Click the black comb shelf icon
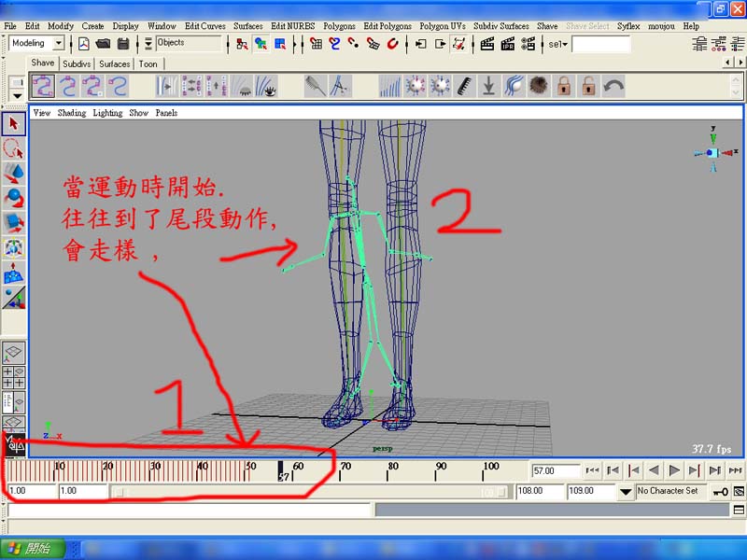Screen dimensions: 747x560 coord(464,86)
